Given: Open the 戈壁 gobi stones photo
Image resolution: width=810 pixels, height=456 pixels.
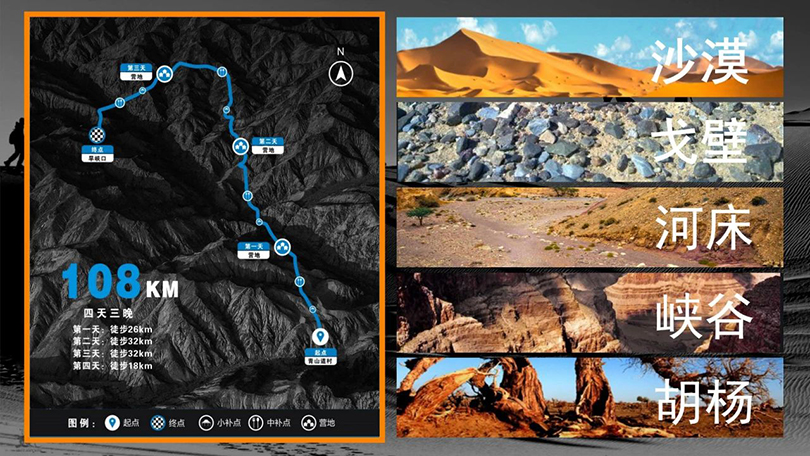Looking at the screenshot, I should [x=589, y=142].
